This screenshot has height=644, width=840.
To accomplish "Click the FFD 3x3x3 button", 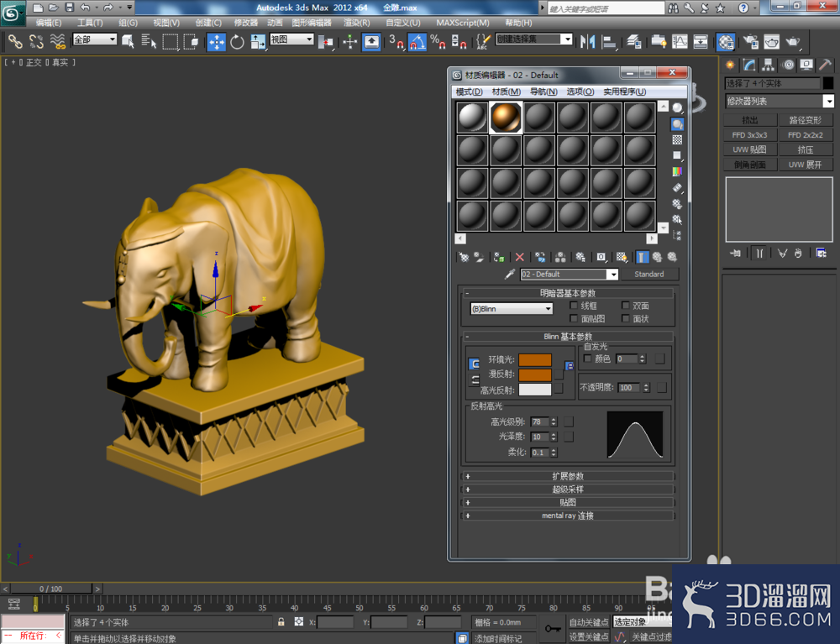I will (x=750, y=135).
